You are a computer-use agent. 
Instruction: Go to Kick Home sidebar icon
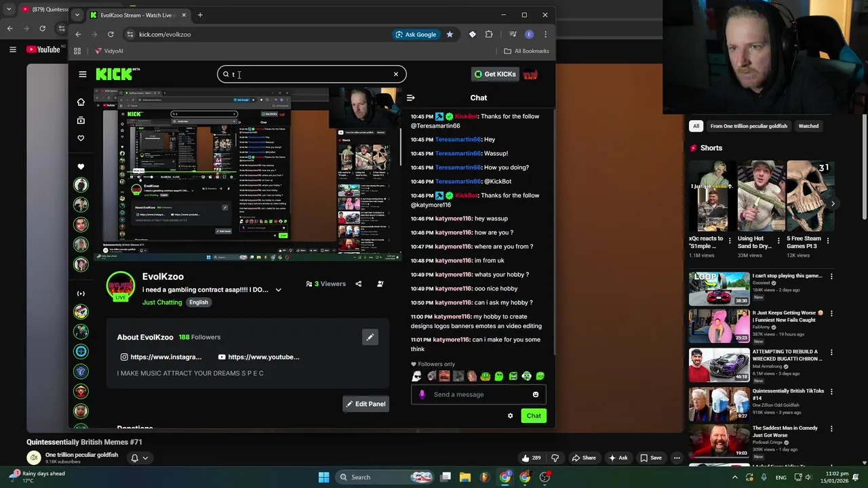pyautogui.click(x=81, y=102)
